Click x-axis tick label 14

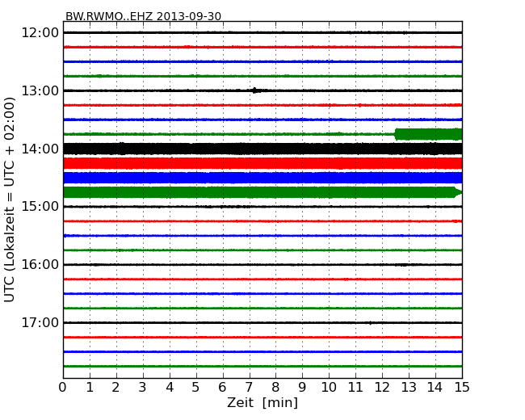click(435, 388)
